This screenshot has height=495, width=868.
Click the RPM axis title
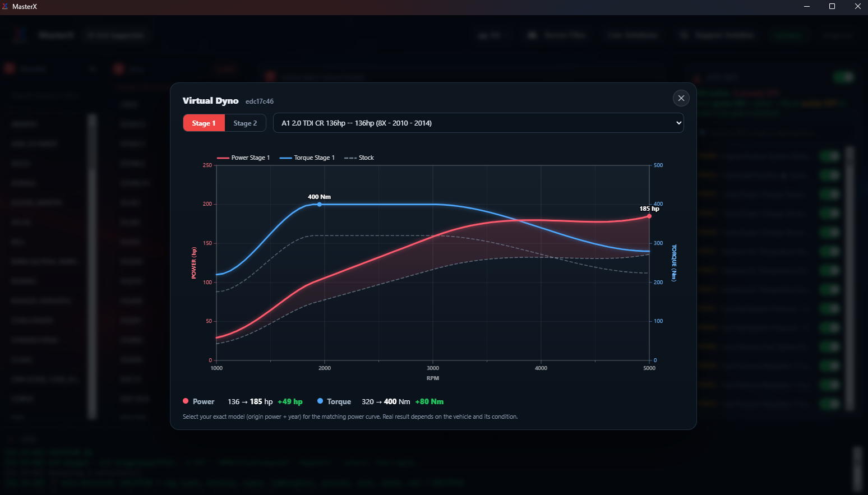[433, 378]
